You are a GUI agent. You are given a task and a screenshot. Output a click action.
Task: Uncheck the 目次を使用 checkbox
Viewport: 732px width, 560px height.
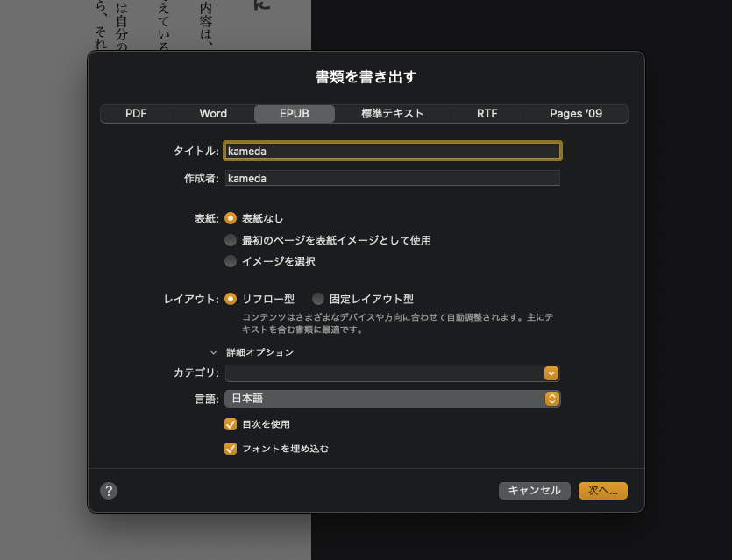231,424
